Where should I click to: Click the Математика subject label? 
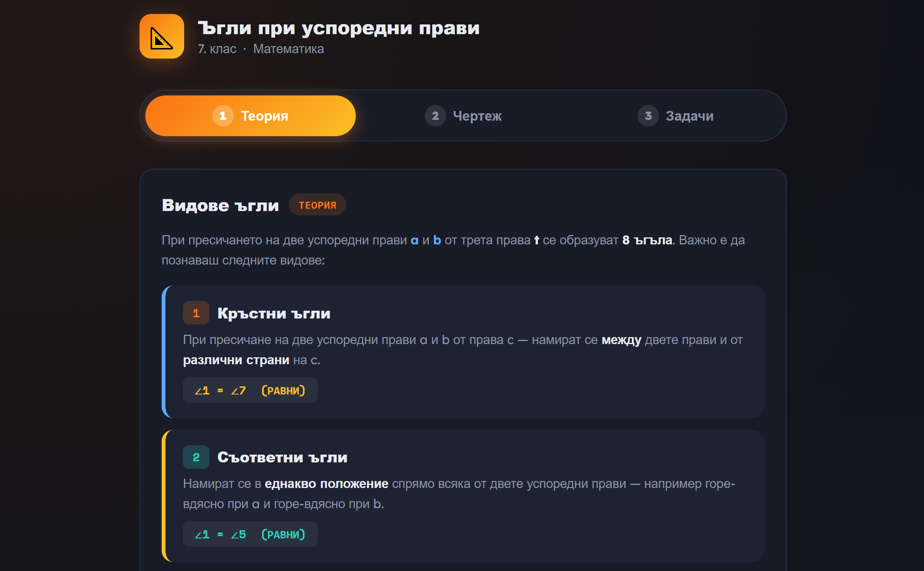coord(288,49)
